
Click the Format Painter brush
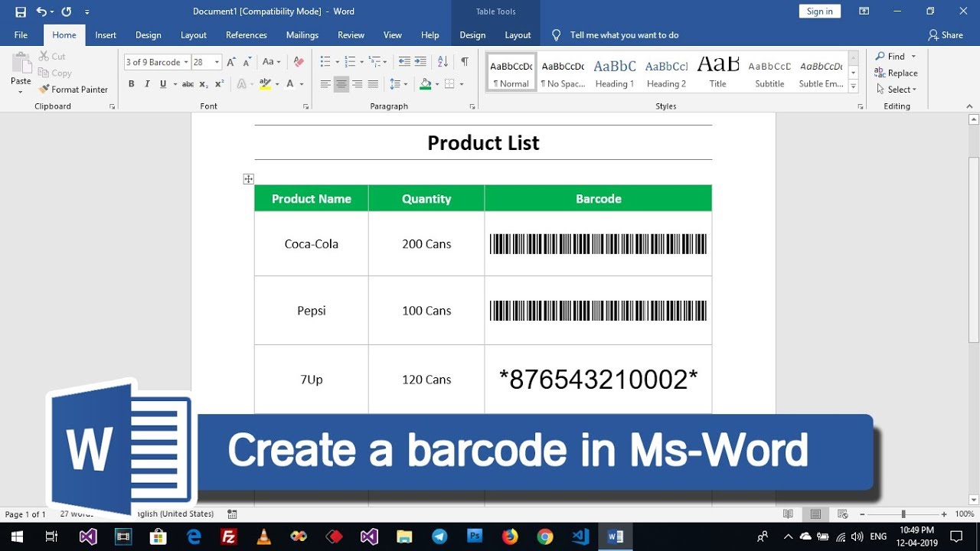point(73,90)
